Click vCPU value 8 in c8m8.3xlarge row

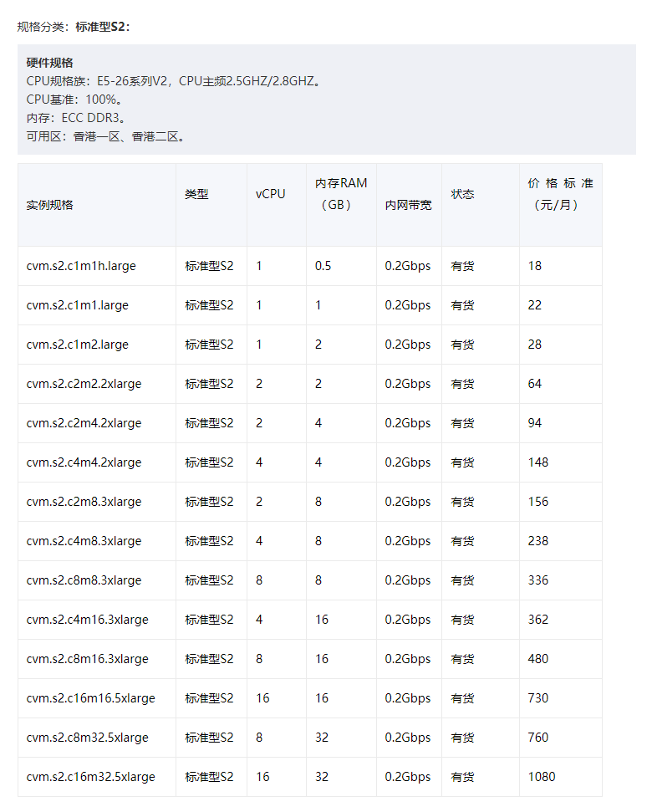point(259,581)
